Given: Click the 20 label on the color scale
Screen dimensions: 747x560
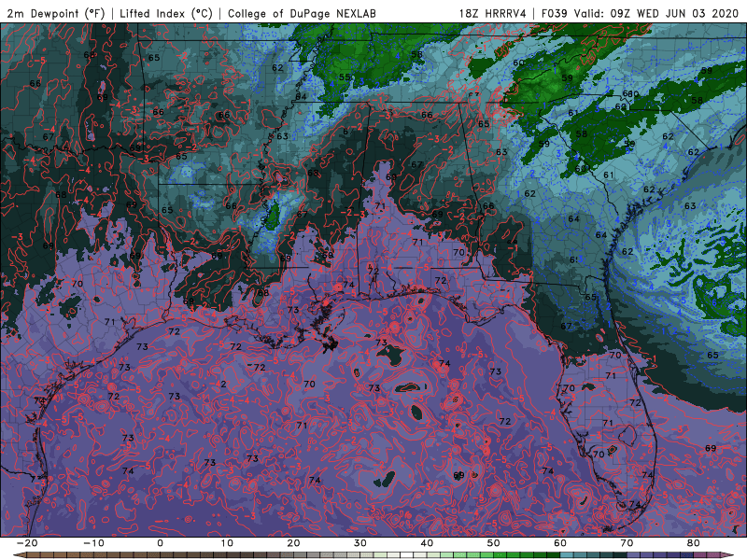Looking at the screenshot, I should coord(293,543).
